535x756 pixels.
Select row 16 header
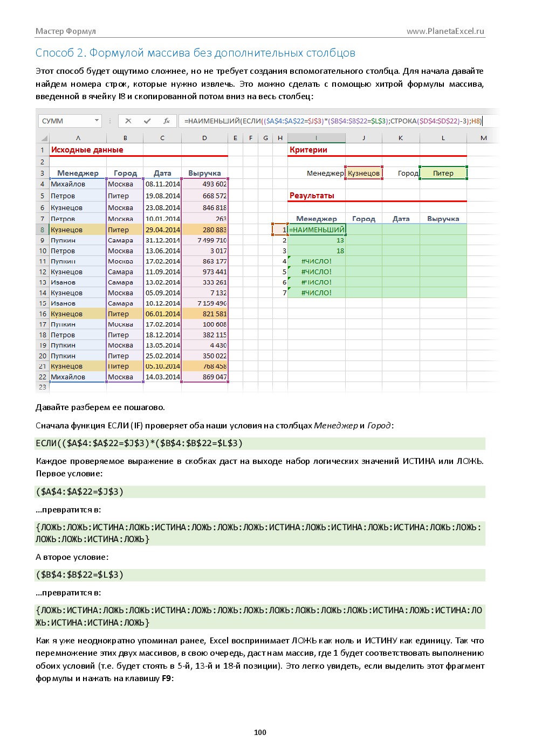point(43,314)
